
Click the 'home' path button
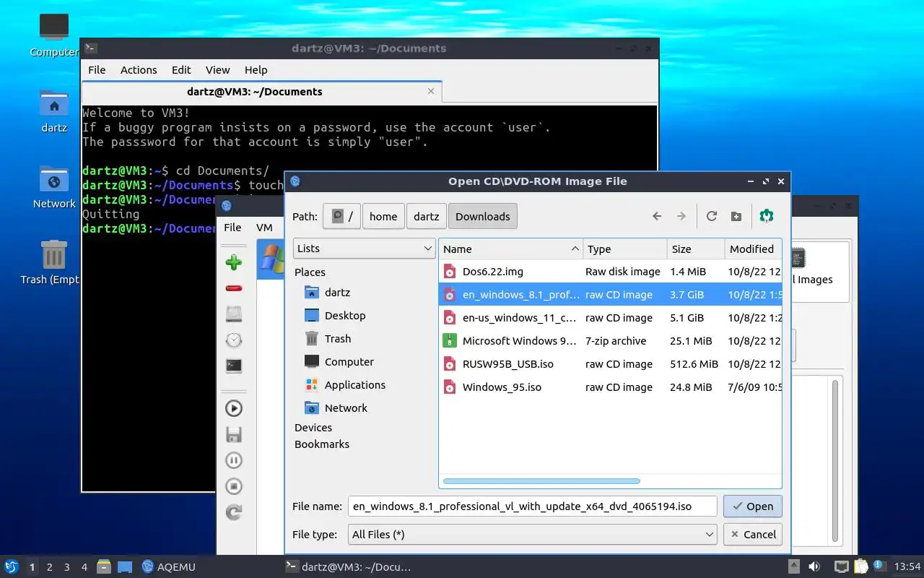pyautogui.click(x=383, y=216)
